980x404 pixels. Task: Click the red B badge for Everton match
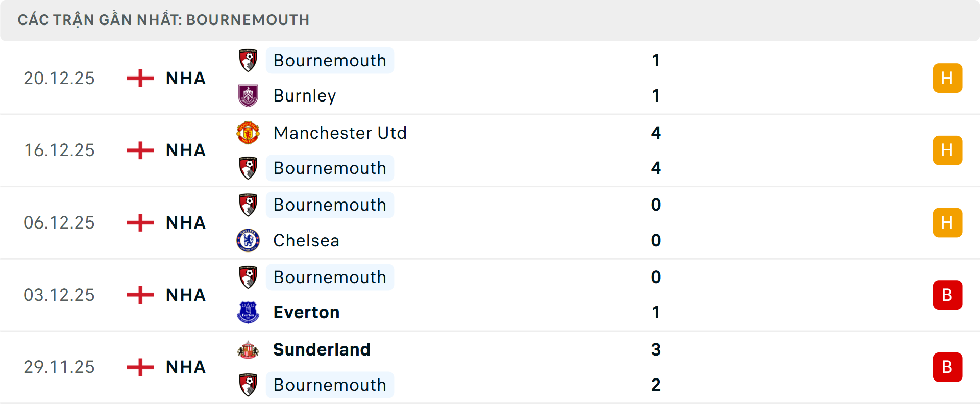(x=947, y=295)
